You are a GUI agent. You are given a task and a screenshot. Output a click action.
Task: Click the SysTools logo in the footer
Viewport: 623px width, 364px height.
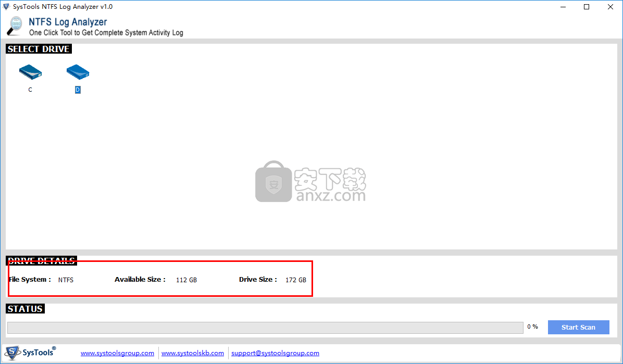30,352
